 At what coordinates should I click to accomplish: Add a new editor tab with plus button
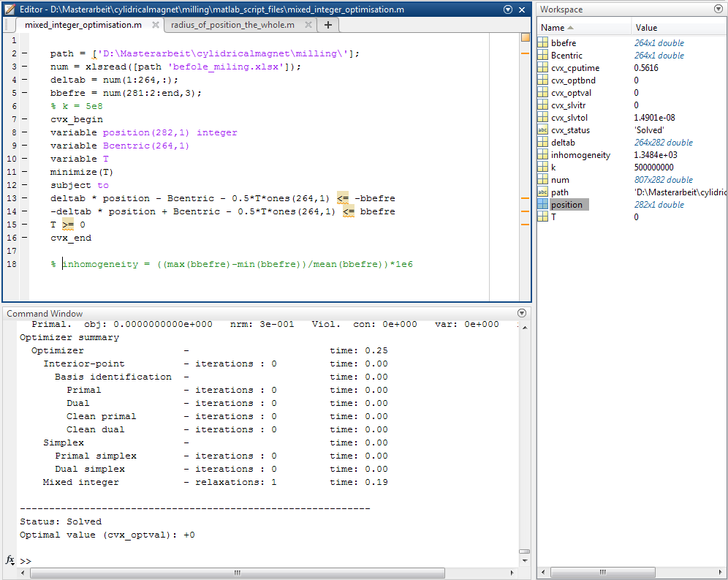pos(328,25)
